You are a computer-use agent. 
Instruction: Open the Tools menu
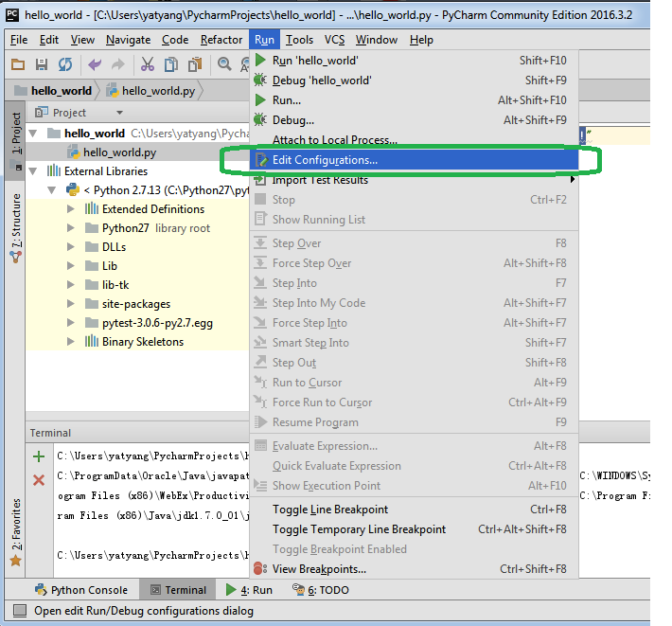(299, 40)
